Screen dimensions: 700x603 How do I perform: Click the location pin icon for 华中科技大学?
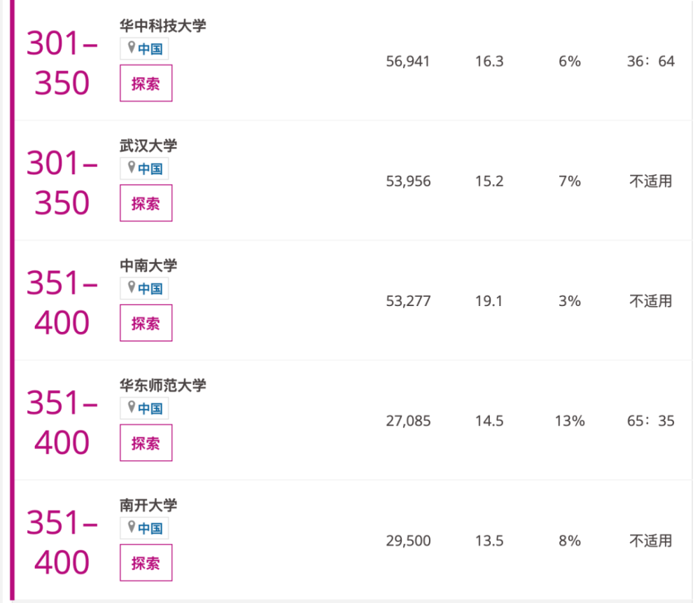132,48
